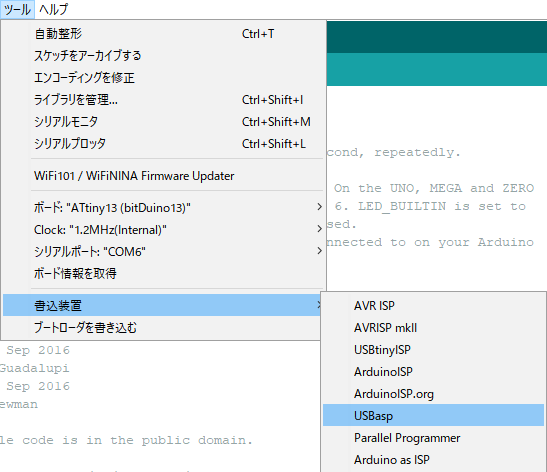Expand the ボード: ATtiny13 (bitDuino13) submenu
Screen dimensions: 547x472
coord(164,208)
